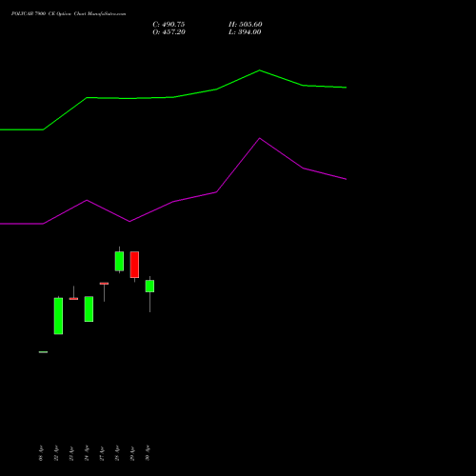Image resolution: width=476 pixels, height=476 pixels.
Task: Click the green candle for 28 Apr
Action: click(119, 261)
